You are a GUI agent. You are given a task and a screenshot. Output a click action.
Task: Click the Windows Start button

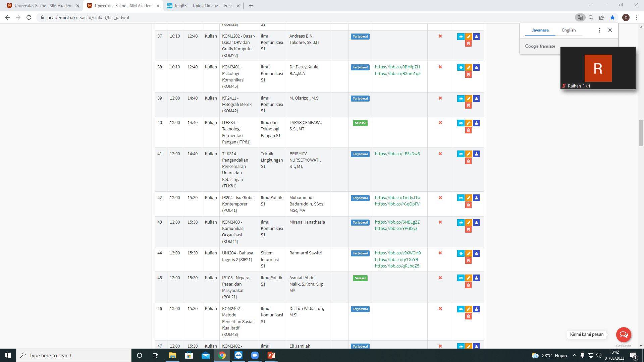pos(8,355)
